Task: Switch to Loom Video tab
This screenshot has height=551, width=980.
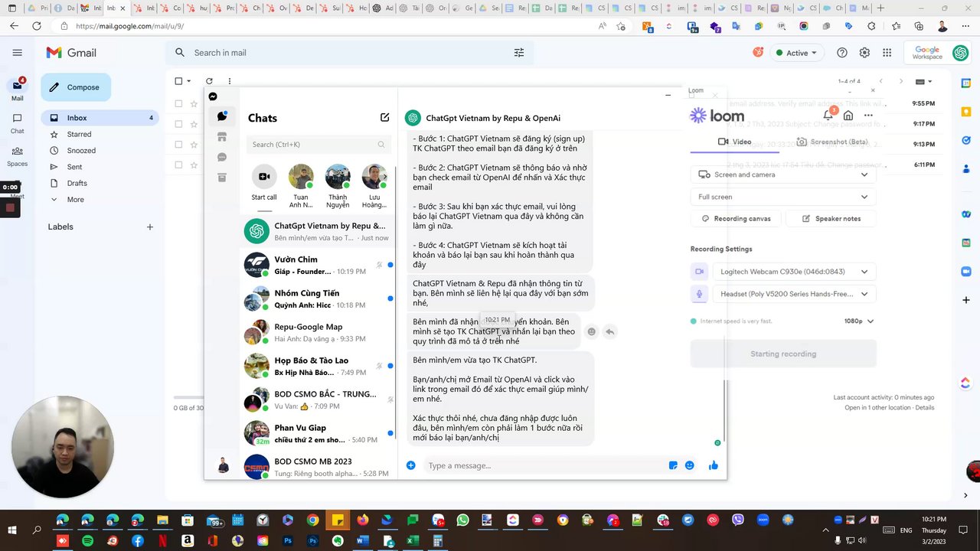Action: pos(734,142)
